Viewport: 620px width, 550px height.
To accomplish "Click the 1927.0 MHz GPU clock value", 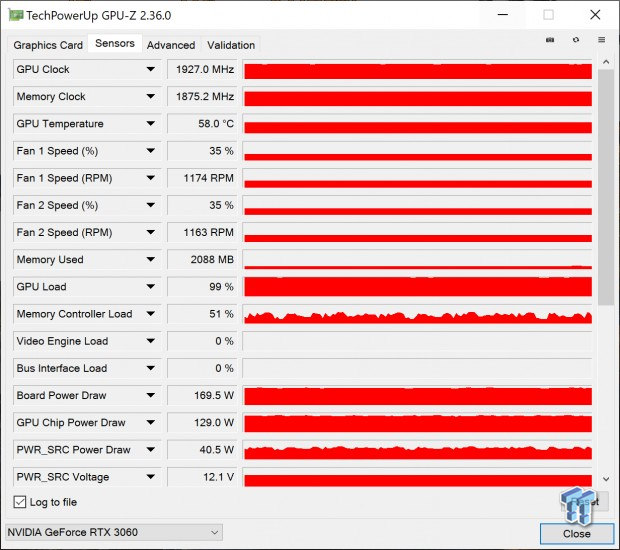I will [x=202, y=70].
